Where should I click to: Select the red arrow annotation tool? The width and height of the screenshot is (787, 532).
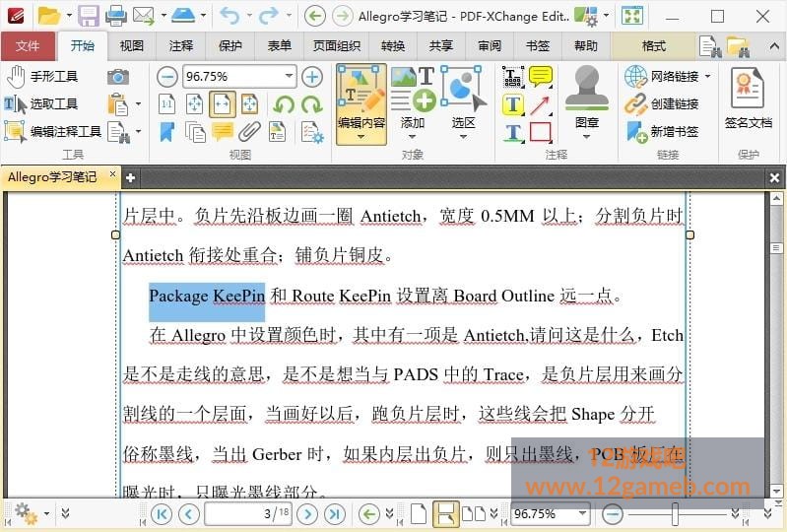(x=541, y=104)
